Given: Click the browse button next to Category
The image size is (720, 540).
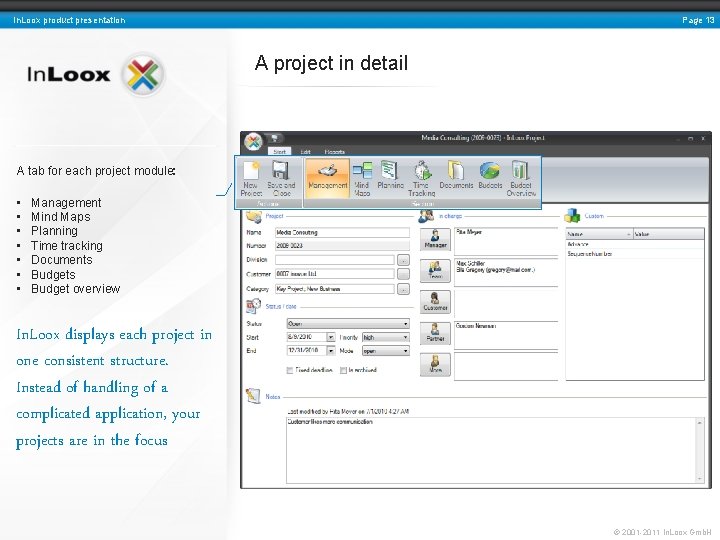Looking at the screenshot, I should (x=403, y=289).
